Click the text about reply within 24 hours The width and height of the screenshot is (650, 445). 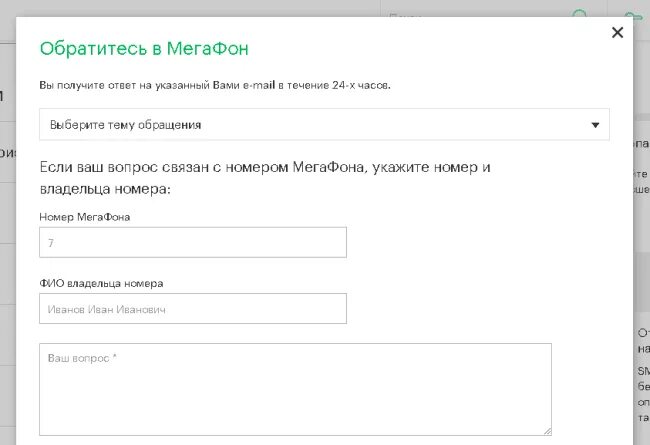(x=215, y=85)
